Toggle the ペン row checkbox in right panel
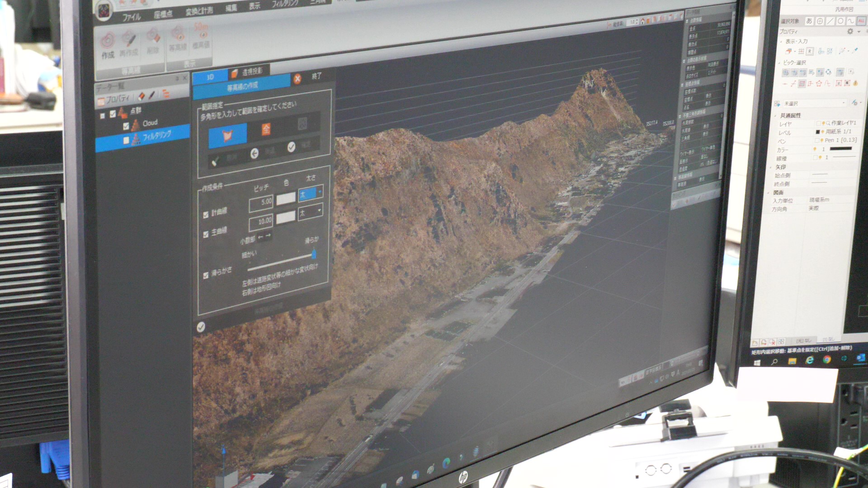Viewport: 868px width, 488px height. coord(816,141)
